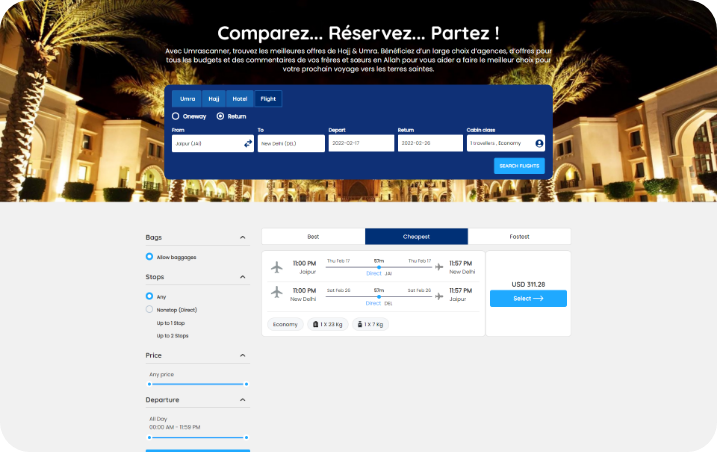The height and width of the screenshot is (452, 717).
Task: Click the USD 311.28 price text
Action: (x=528, y=284)
